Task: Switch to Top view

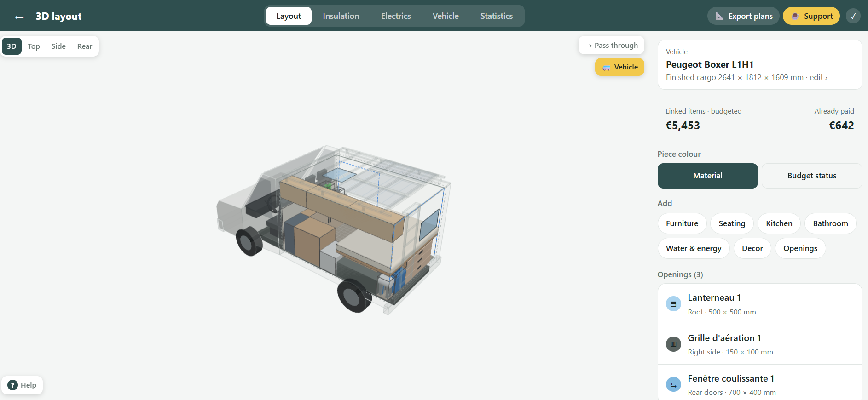Action: pos(34,46)
